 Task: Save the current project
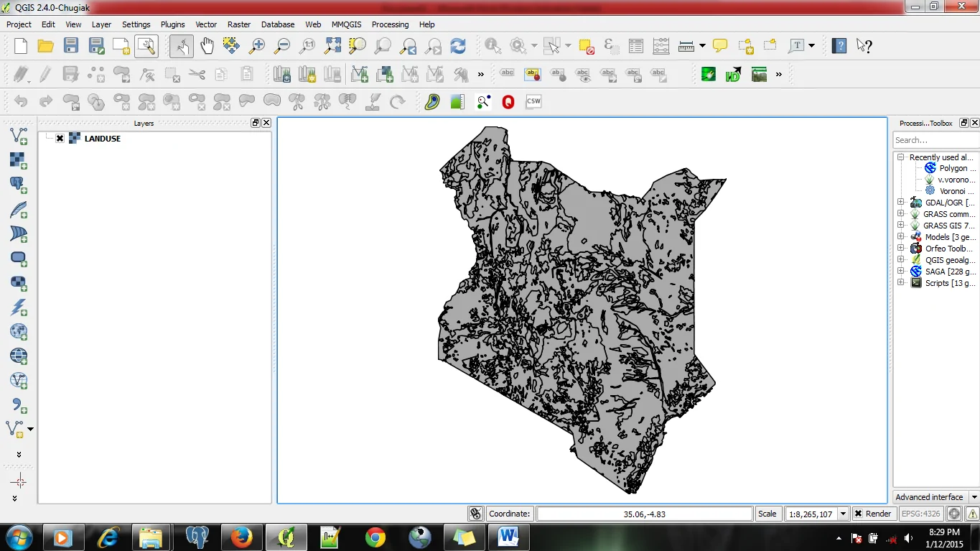coord(70,46)
